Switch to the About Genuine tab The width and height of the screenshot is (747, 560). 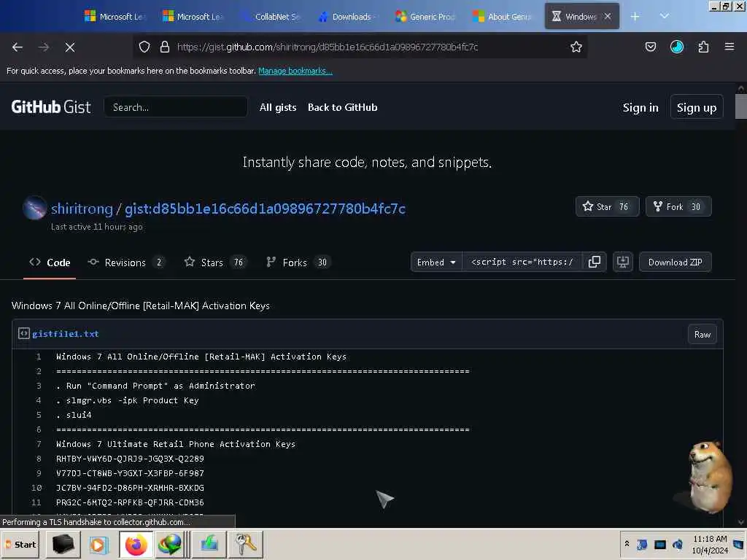tap(503, 17)
